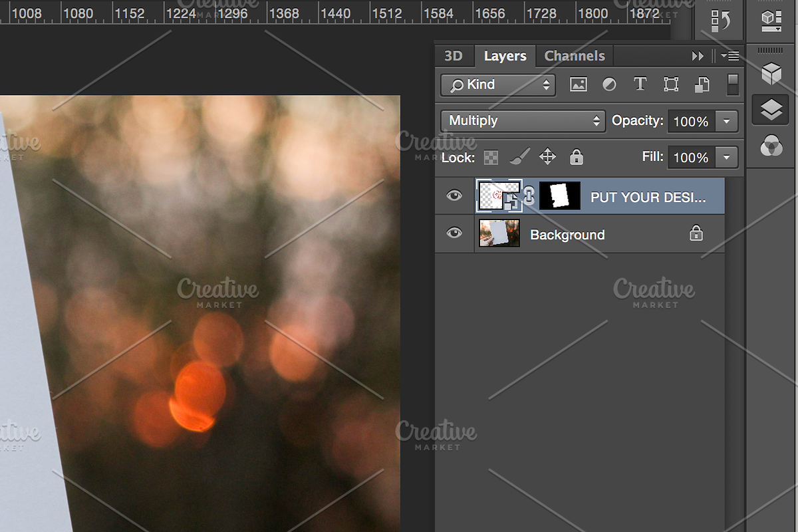Switch to the Channels tab
798x532 pixels.
[575, 56]
